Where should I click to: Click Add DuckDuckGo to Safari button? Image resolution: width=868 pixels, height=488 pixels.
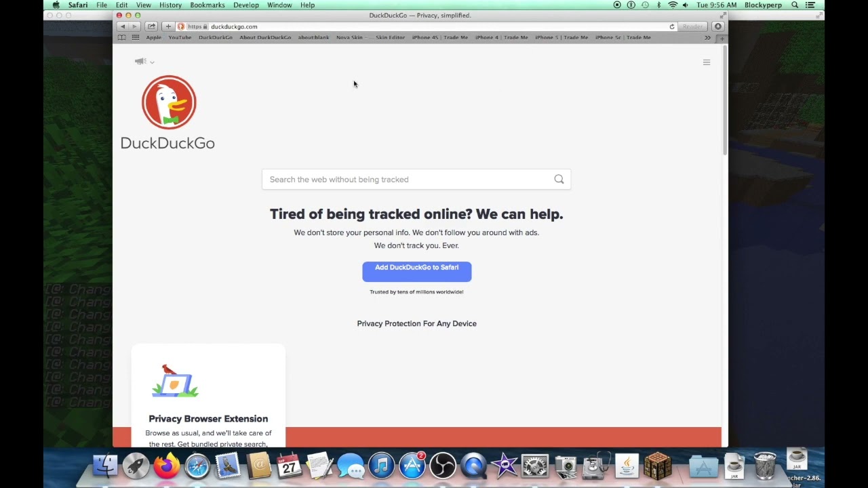click(416, 271)
